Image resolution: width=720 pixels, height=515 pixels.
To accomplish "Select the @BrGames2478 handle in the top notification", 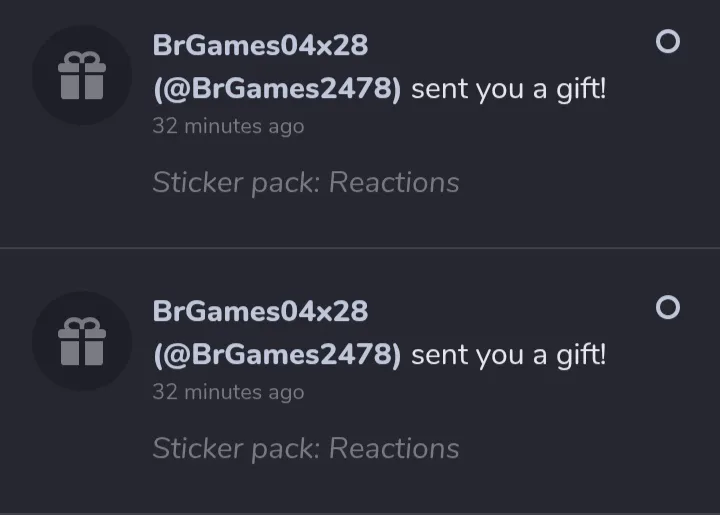I will [277, 89].
